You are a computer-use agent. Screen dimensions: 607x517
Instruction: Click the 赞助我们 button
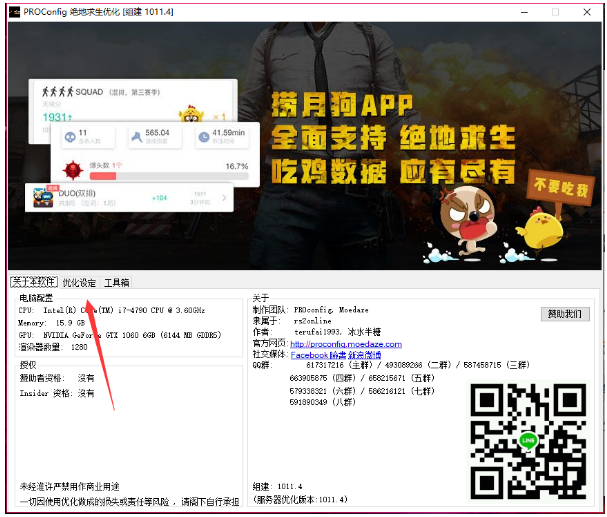click(x=565, y=314)
